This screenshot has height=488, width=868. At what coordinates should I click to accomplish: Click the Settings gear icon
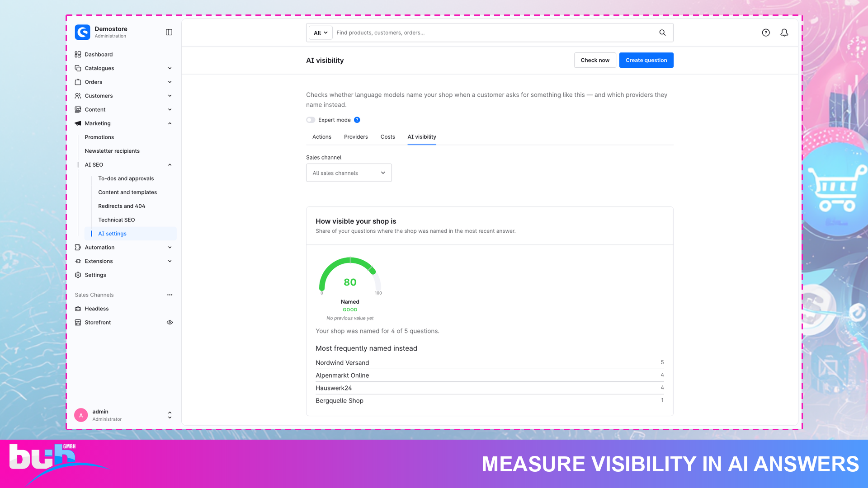78,275
